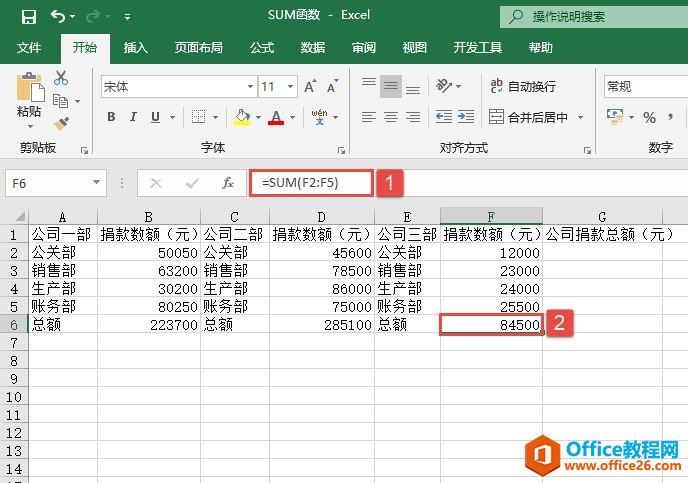Toggle Italic formatting

(x=135, y=117)
